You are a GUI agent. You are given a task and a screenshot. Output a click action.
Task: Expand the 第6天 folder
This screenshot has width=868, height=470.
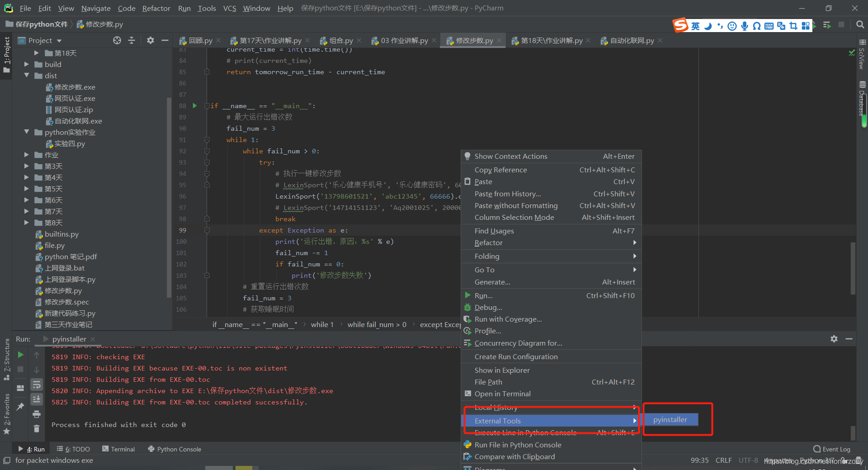pos(27,200)
